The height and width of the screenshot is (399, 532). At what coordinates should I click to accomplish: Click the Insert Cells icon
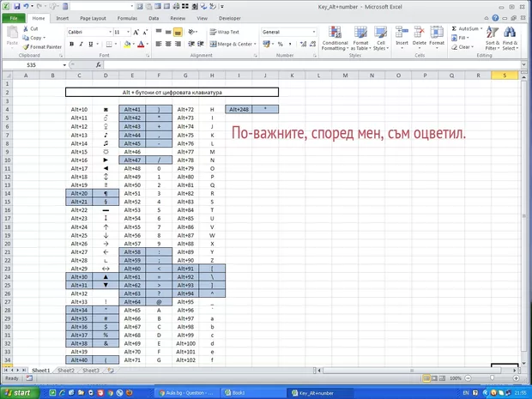[402, 33]
